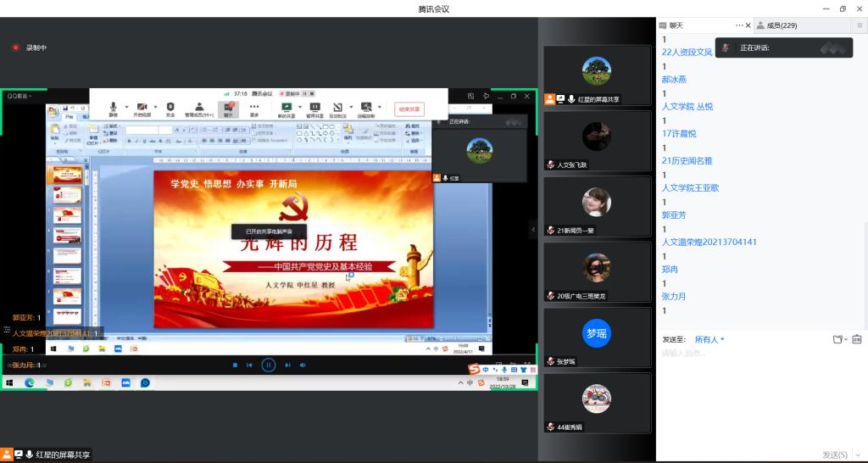This screenshot has width=868, height=463.
Task: Switch to the 成员(229) tab
Action: 781,25
